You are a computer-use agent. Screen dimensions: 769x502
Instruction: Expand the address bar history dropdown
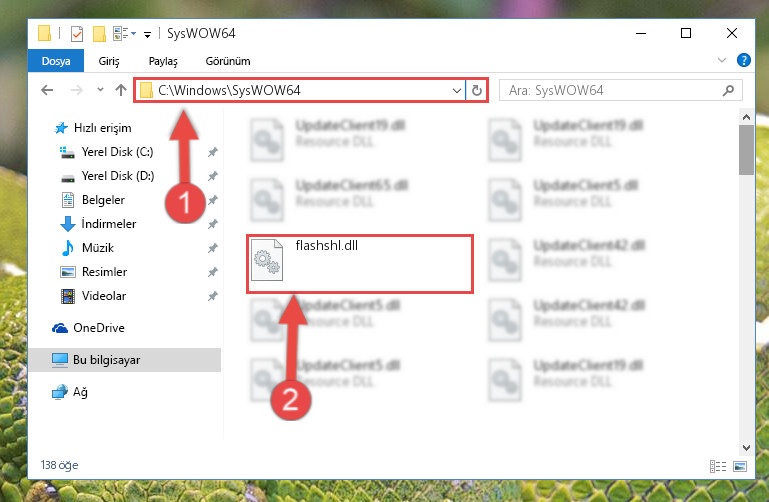point(457,91)
